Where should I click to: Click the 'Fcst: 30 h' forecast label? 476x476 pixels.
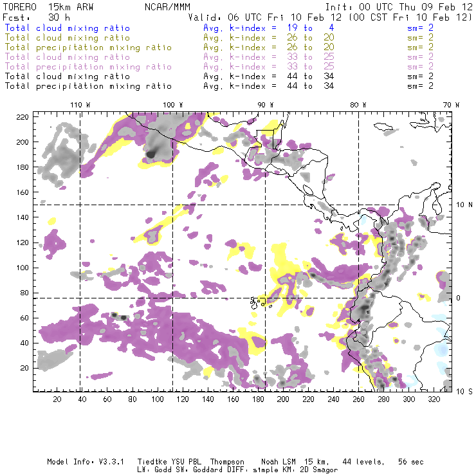(36, 17)
